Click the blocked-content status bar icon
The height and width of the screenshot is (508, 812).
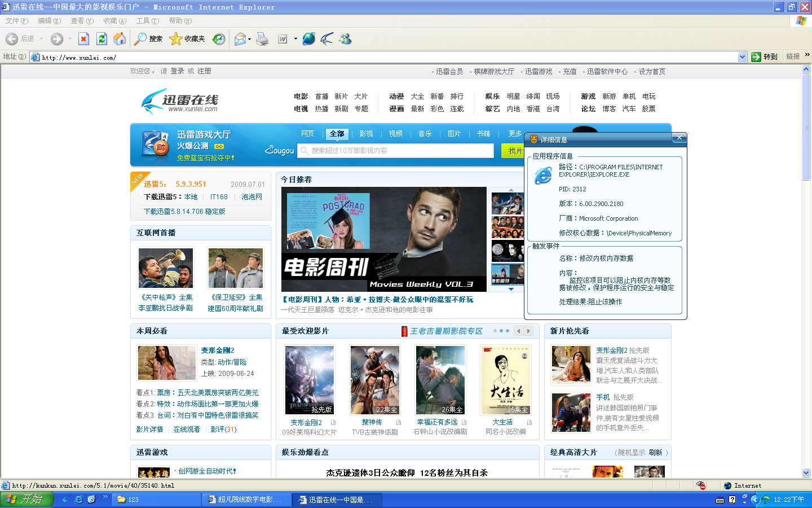click(701, 485)
